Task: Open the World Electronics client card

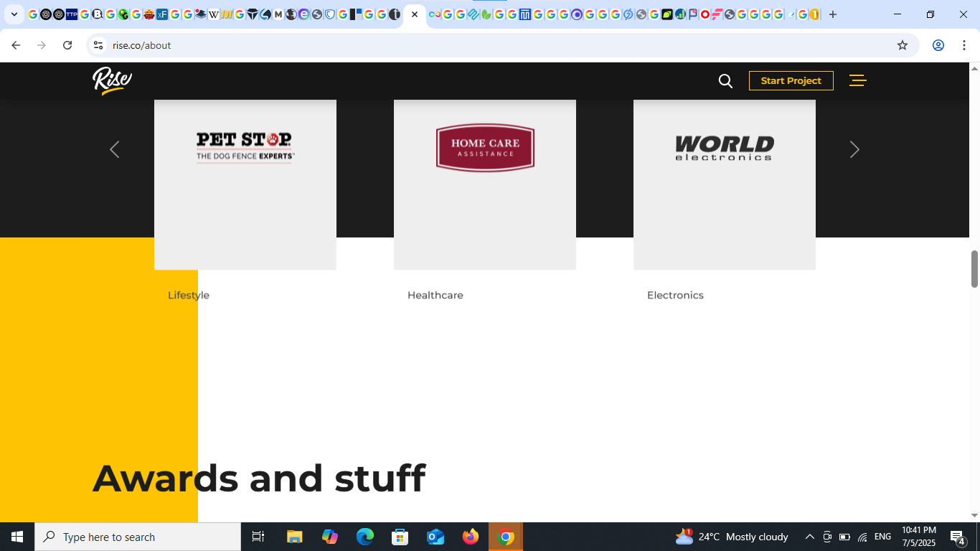Action: [x=725, y=184]
